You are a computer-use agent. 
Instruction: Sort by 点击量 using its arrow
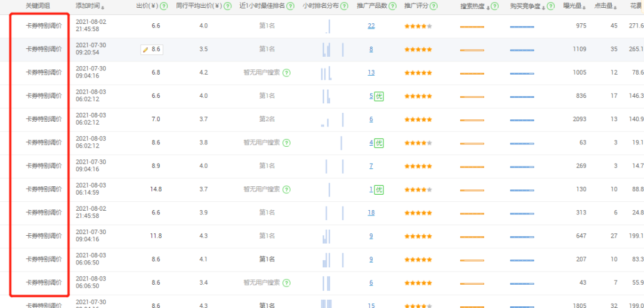(615, 7)
